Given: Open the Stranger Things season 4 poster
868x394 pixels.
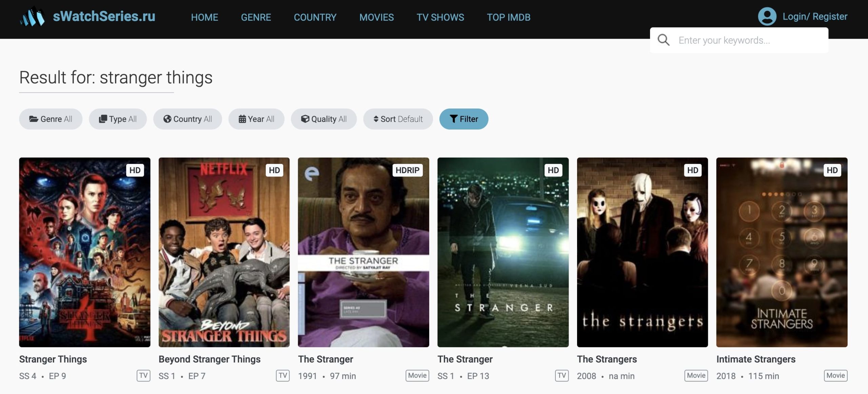Looking at the screenshot, I should point(84,252).
